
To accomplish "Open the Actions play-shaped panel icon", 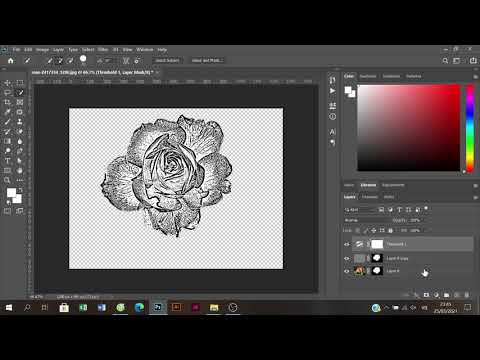I will (x=332, y=91).
